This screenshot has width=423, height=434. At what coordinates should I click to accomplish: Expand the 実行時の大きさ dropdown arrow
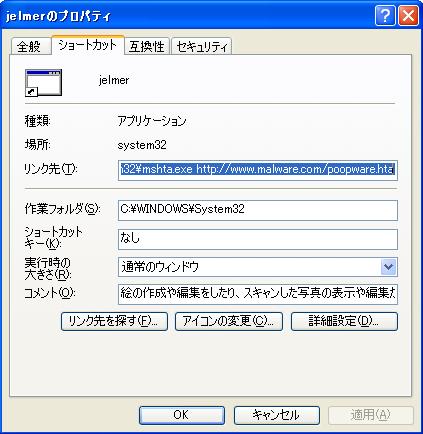click(x=388, y=267)
